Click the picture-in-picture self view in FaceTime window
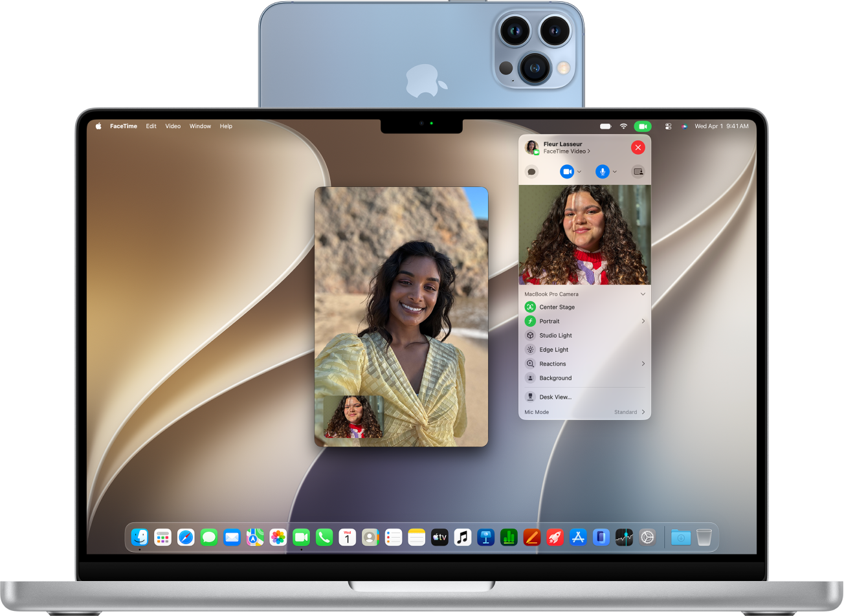This screenshot has height=616, width=844. click(x=353, y=417)
